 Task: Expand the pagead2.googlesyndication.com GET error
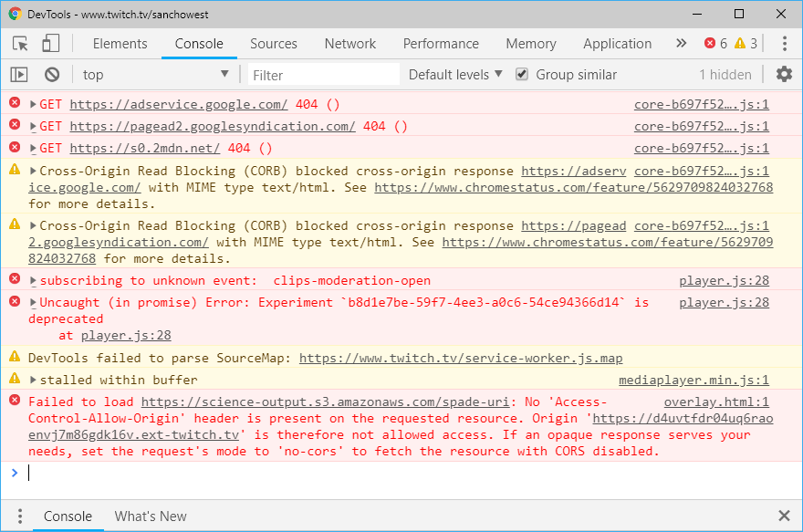(33, 127)
